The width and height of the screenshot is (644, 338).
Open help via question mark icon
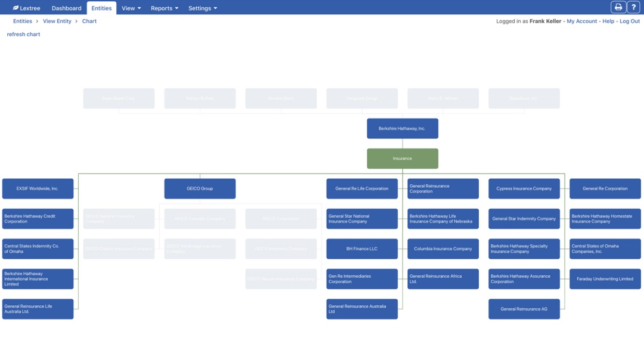pyautogui.click(x=633, y=7)
